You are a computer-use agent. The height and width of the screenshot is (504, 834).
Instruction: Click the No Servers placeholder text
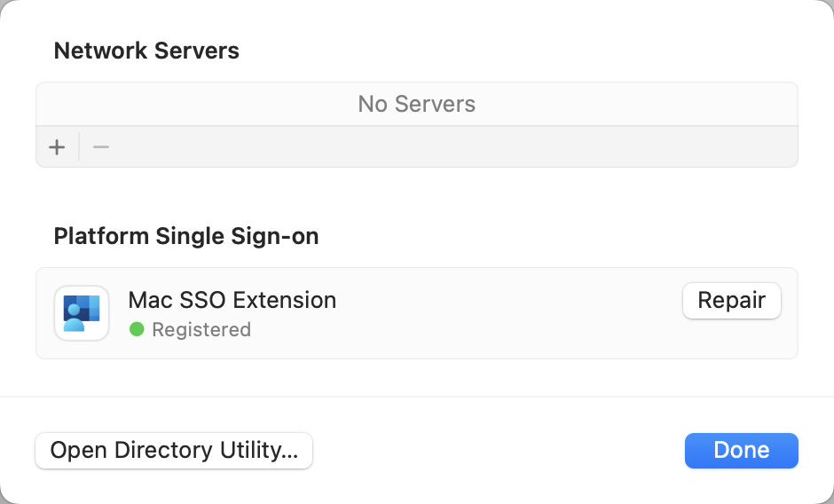(x=416, y=104)
